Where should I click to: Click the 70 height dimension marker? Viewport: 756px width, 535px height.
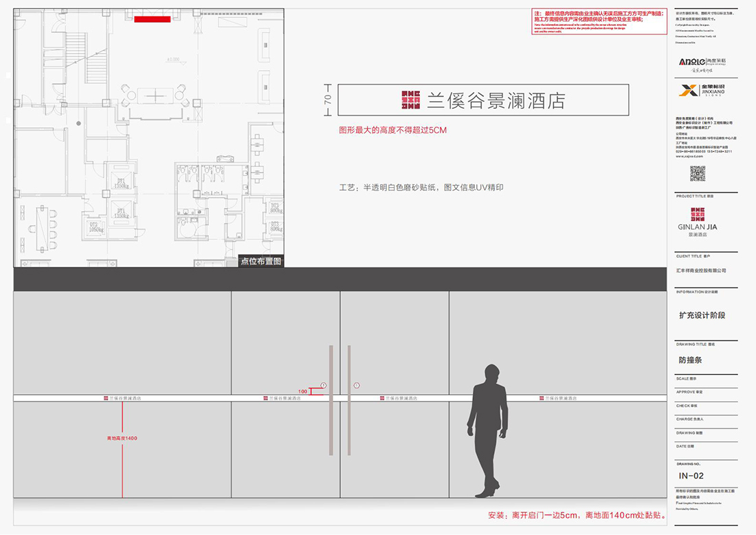[x=328, y=100]
